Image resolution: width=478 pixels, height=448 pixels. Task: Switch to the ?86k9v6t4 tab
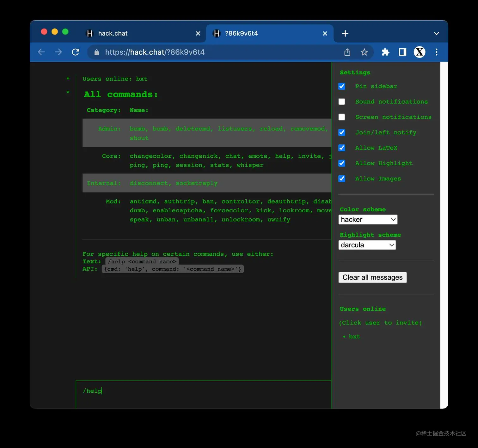point(270,33)
